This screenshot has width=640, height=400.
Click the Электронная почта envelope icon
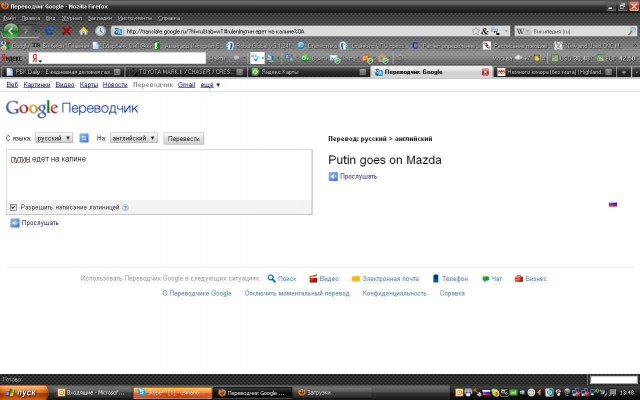tap(356, 279)
